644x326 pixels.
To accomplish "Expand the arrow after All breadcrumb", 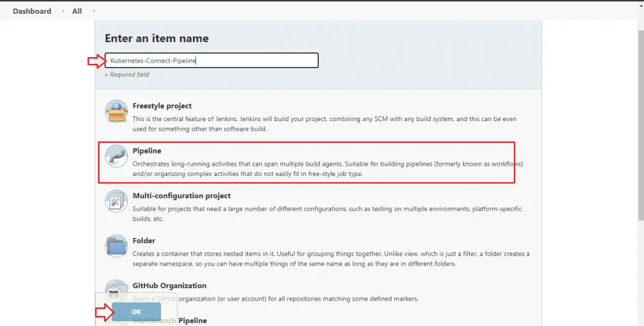I will pyautogui.click(x=94, y=11).
